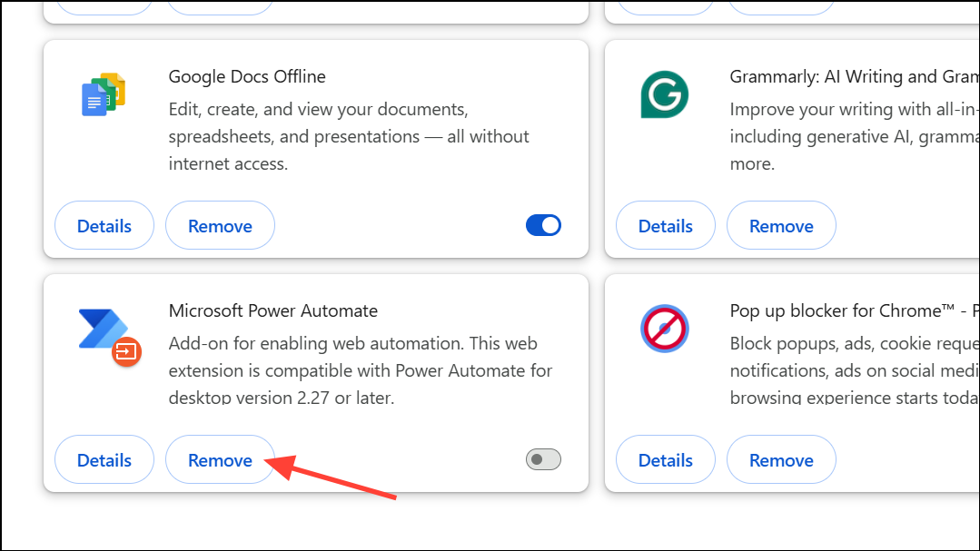Image resolution: width=980 pixels, height=551 pixels.
Task: View Details of Pop up blocker
Action: point(665,459)
